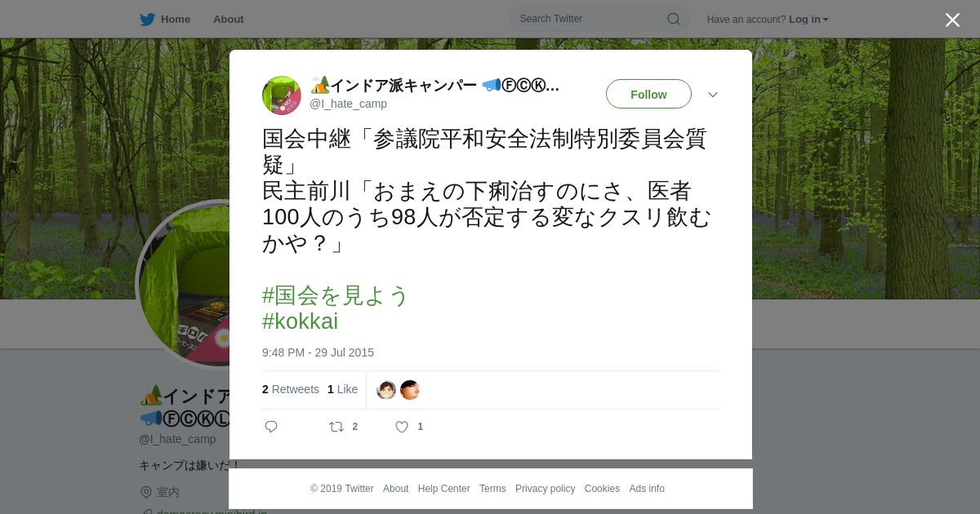Image resolution: width=980 pixels, height=514 pixels.
Task: Follow the @I_hate_camp account
Action: [648, 94]
